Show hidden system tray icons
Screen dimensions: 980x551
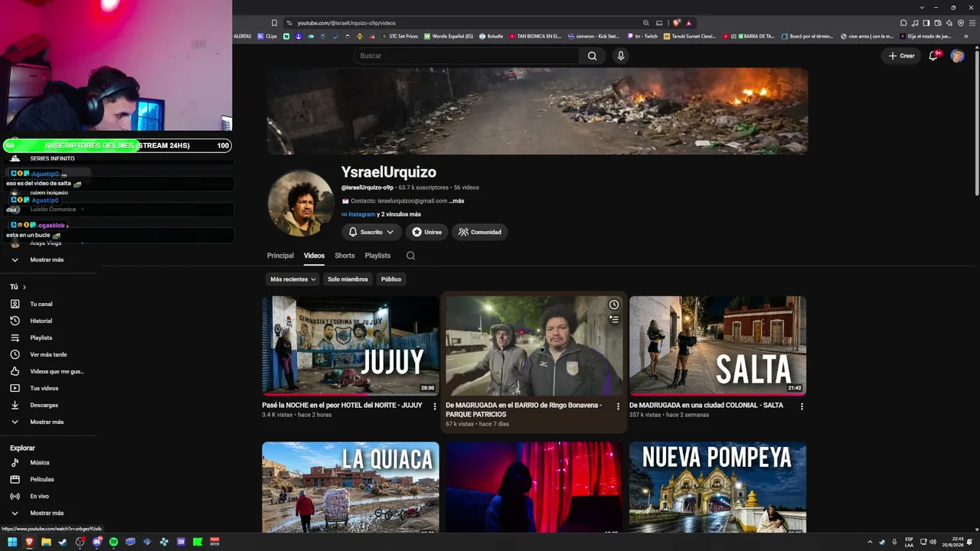870,542
